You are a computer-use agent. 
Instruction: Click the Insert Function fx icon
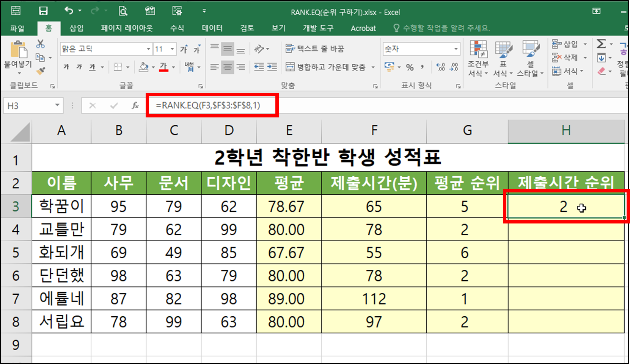135,105
